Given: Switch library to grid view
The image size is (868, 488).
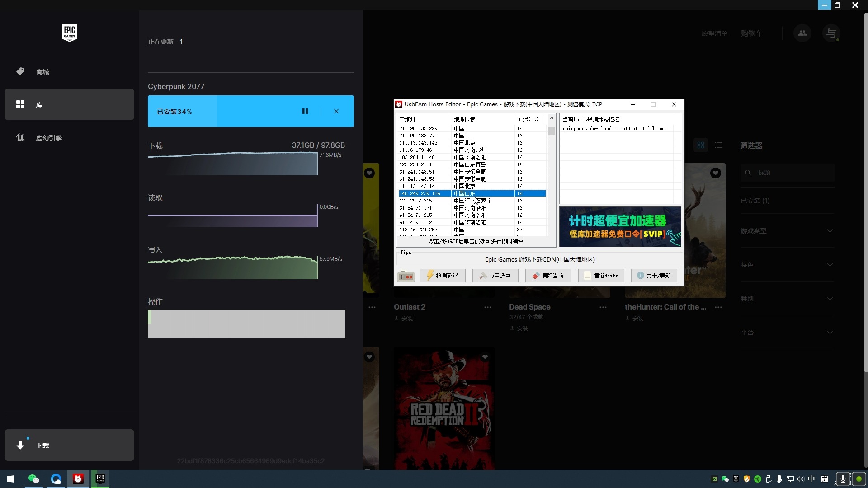Looking at the screenshot, I should [701, 145].
